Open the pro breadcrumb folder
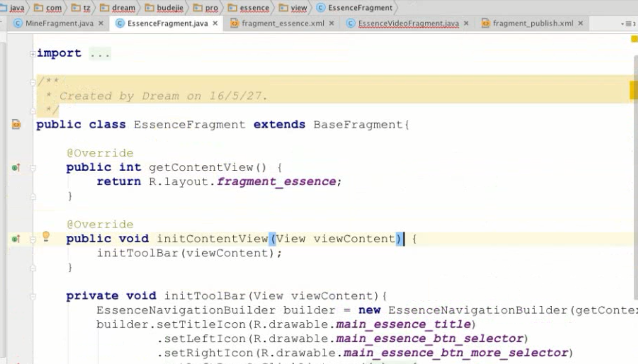The height and width of the screenshot is (364, 638). [206, 8]
